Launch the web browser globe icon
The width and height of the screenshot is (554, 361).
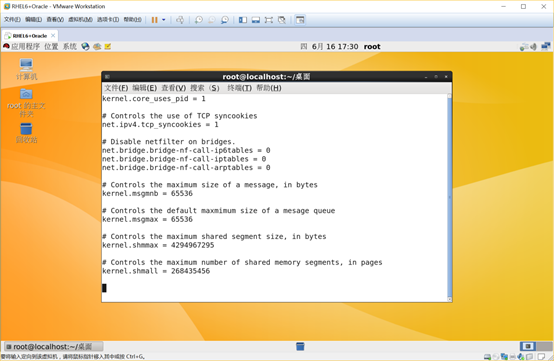[x=85, y=47]
